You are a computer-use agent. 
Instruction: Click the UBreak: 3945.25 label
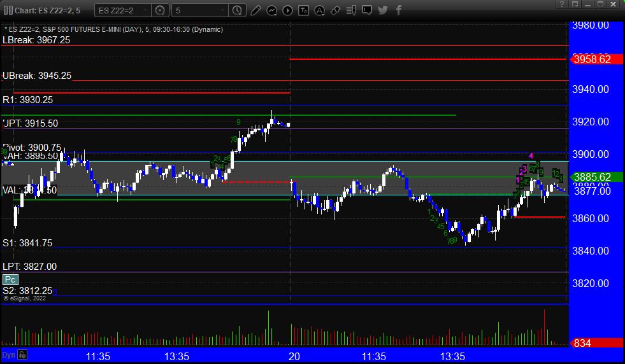tap(37, 76)
